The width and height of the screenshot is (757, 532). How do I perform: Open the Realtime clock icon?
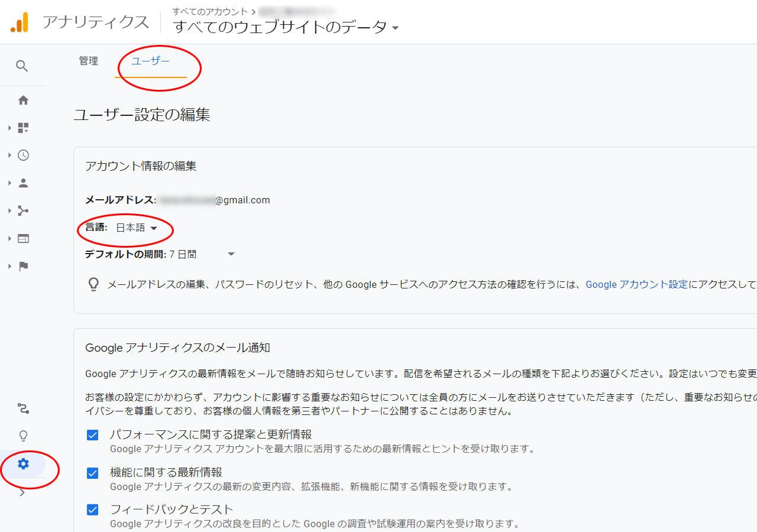[23, 155]
